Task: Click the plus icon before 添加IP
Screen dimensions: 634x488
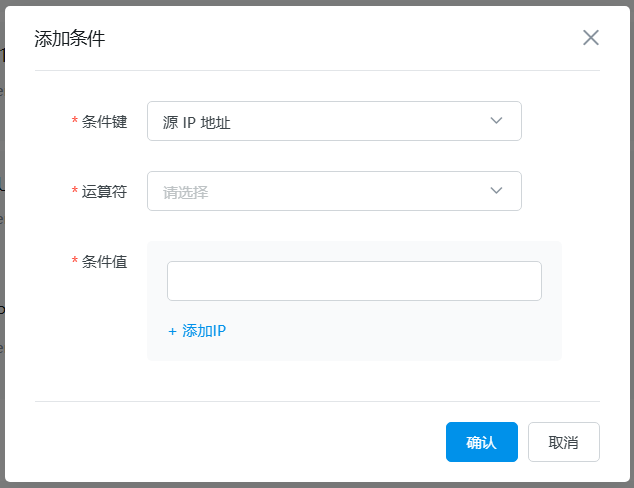Action: click(x=172, y=331)
